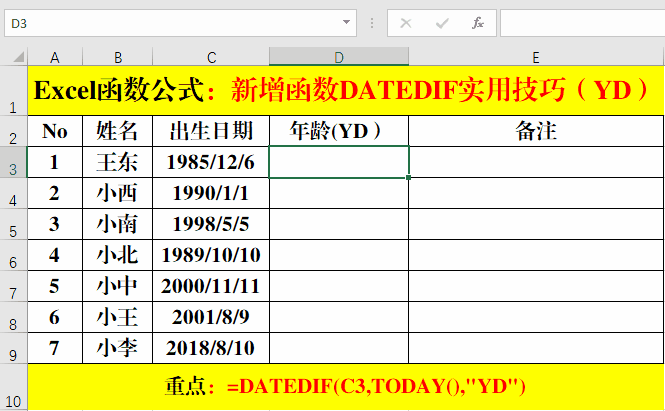Click the formula bar input area

pyautogui.click(x=583, y=23)
